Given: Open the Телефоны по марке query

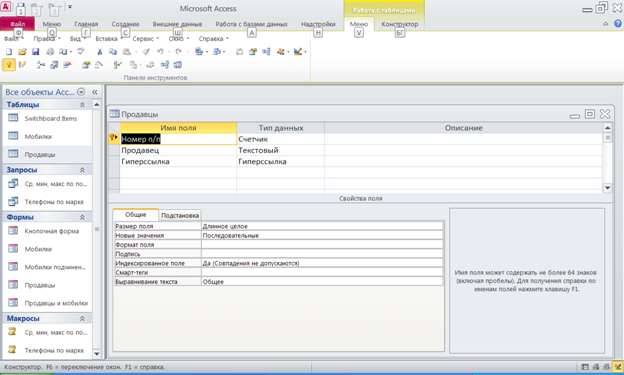Looking at the screenshot, I should [54, 202].
